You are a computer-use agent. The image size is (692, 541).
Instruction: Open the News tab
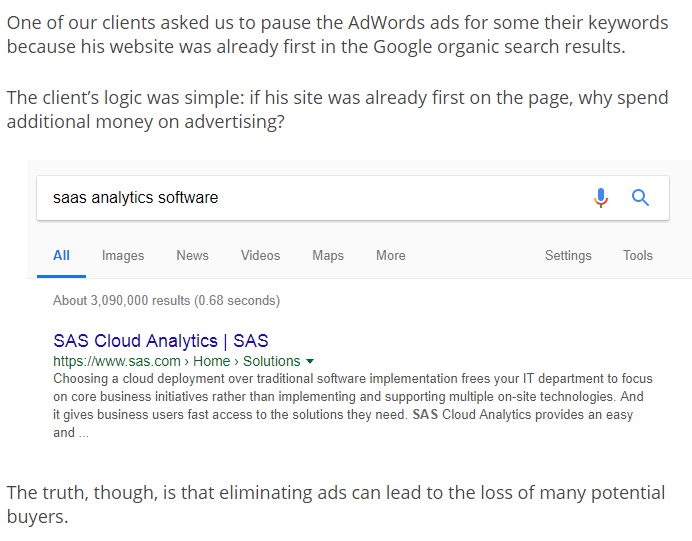coord(192,255)
